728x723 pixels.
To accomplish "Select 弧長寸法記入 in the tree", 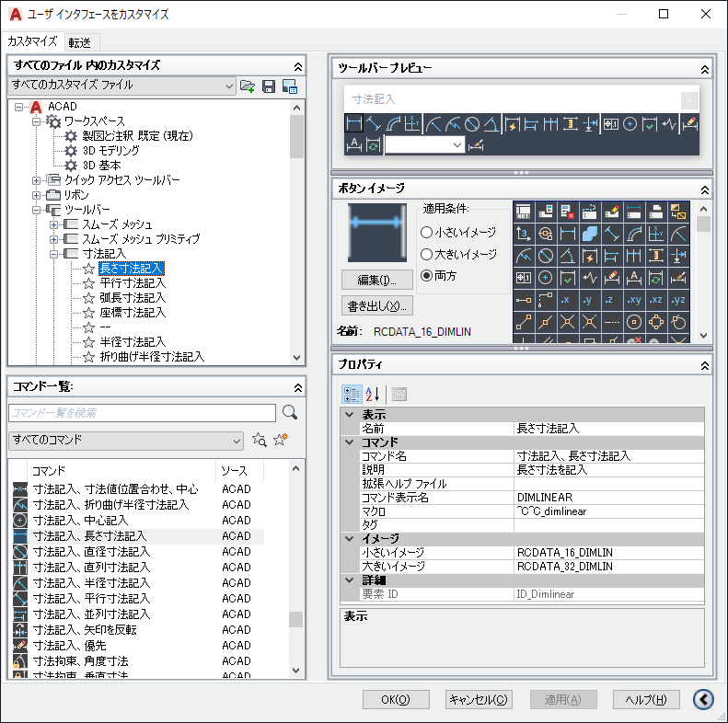I will pyautogui.click(x=133, y=298).
